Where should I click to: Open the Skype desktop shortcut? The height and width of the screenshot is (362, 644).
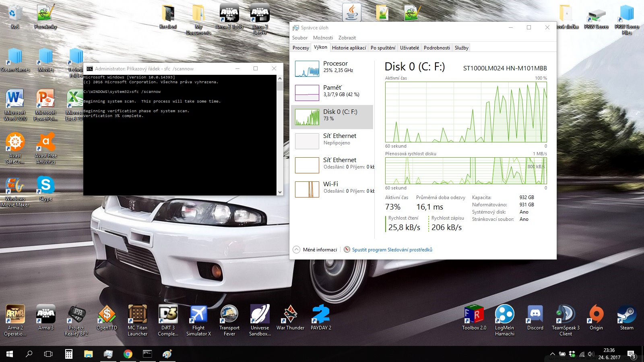point(45,185)
